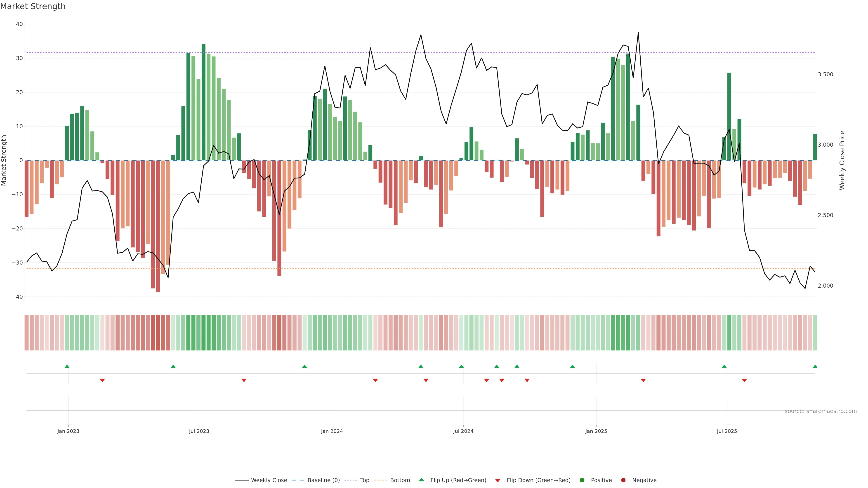Image resolution: width=868 pixels, height=488 pixels.
Task: Click the flip-up triangle at far right edge
Action: coord(815,366)
